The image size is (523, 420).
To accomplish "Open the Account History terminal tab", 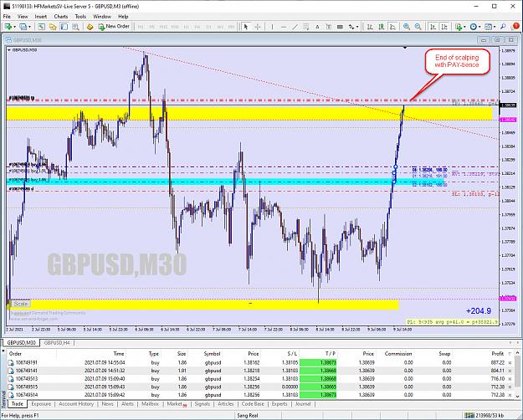I will point(76,404).
